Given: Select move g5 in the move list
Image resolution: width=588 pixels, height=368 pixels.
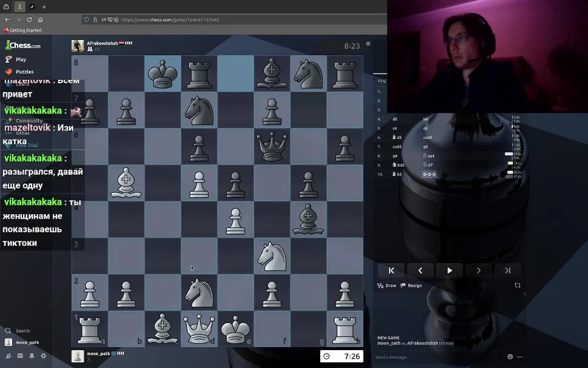Looking at the screenshot, I should pyautogui.click(x=425, y=147).
